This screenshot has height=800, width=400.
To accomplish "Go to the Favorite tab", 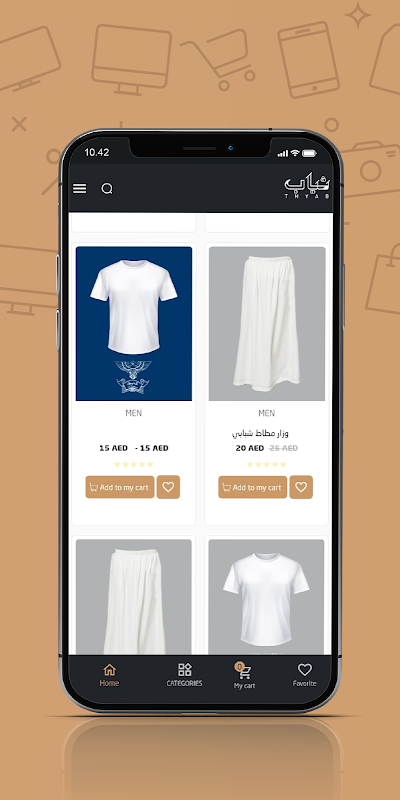I will tap(305, 676).
